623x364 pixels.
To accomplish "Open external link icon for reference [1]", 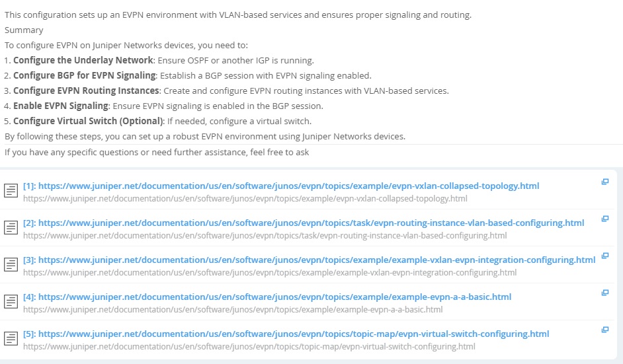I will point(604,182).
